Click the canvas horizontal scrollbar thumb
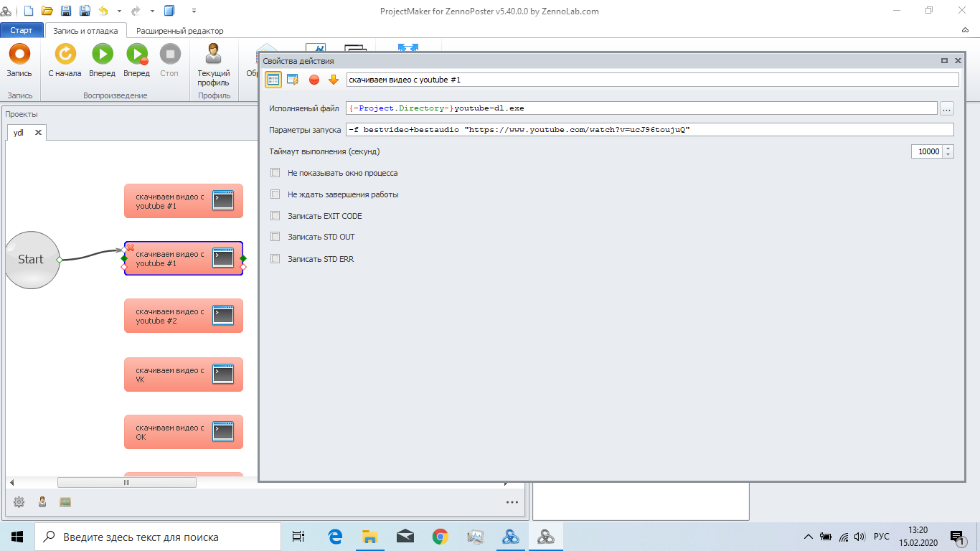The height and width of the screenshot is (551, 980). (126, 483)
